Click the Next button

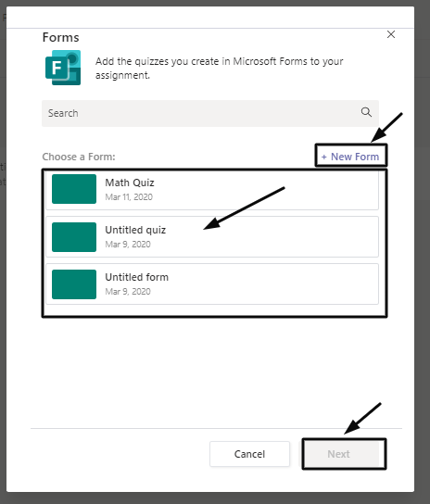[x=343, y=454]
